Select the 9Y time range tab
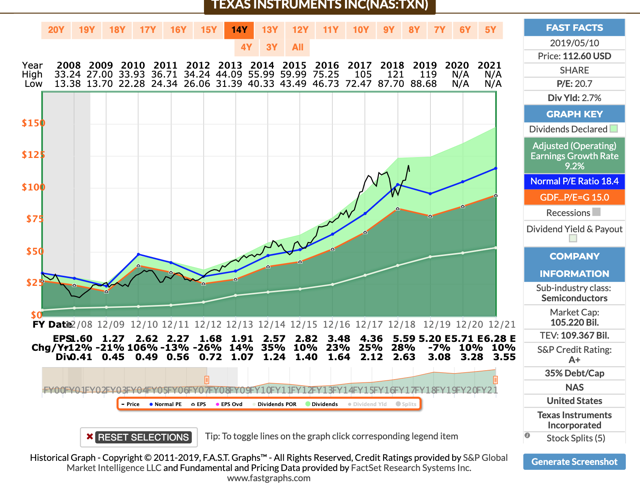 tap(389, 30)
